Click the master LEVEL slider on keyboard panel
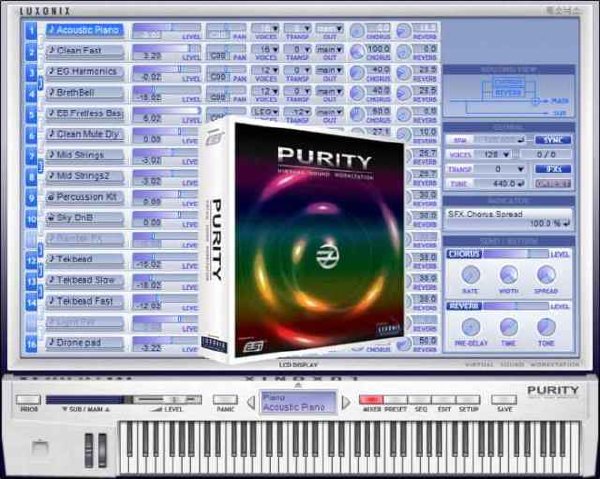Image resolution: width=600 pixels, height=479 pixels. point(168,400)
